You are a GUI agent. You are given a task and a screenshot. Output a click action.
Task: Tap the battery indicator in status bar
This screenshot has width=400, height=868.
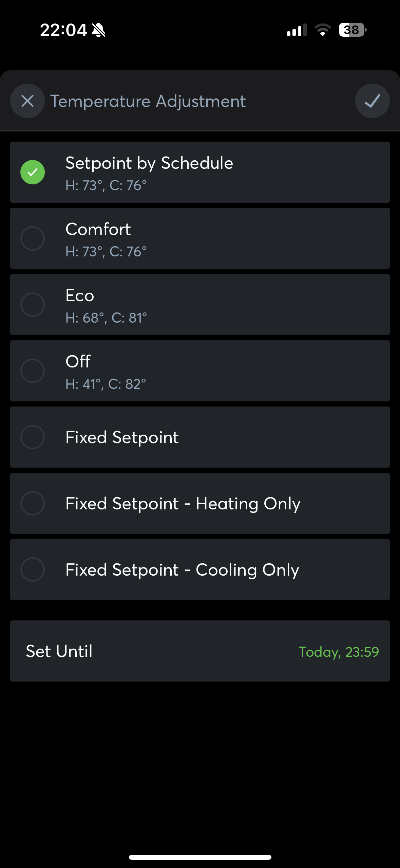(353, 30)
